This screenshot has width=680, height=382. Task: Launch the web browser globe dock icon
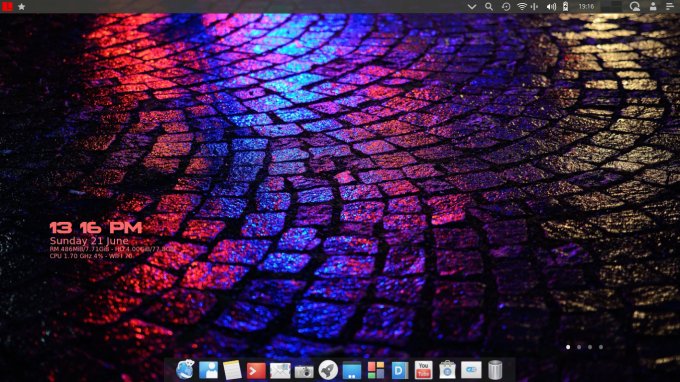tap(185, 370)
